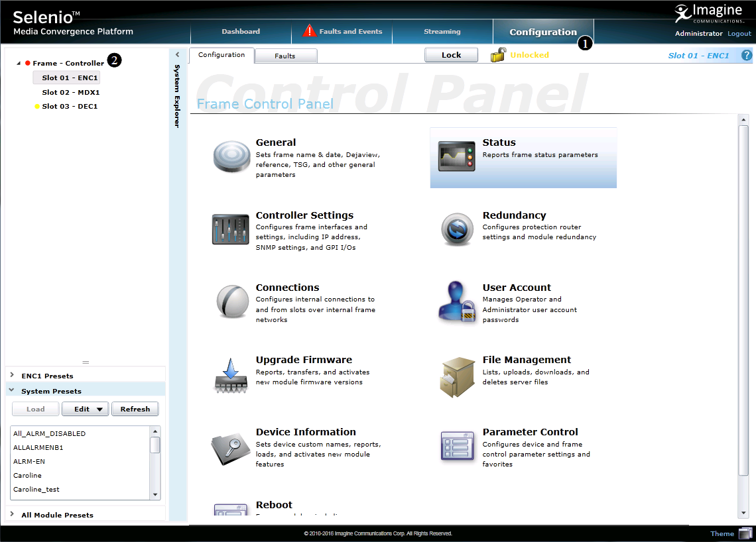The width and height of the screenshot is (756, 542).
Task: Expand the ENC1 Presets section
Action: (12, 375)
